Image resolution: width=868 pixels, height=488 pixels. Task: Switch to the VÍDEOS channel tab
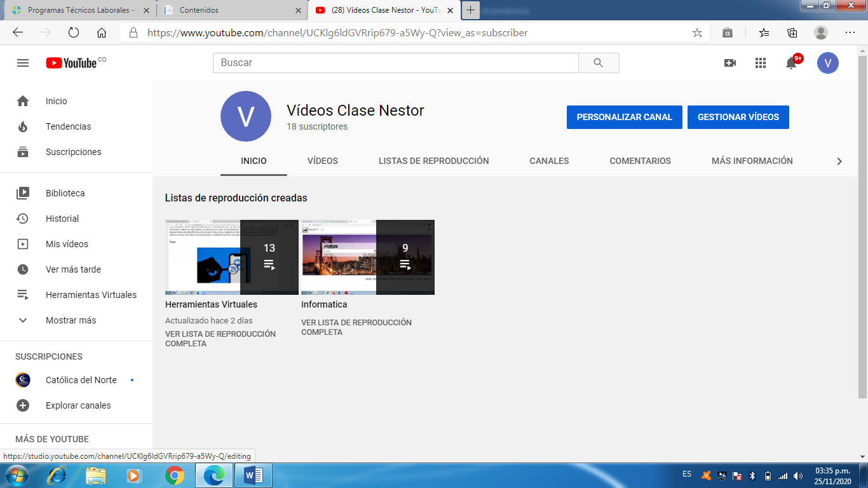(323, 161)
